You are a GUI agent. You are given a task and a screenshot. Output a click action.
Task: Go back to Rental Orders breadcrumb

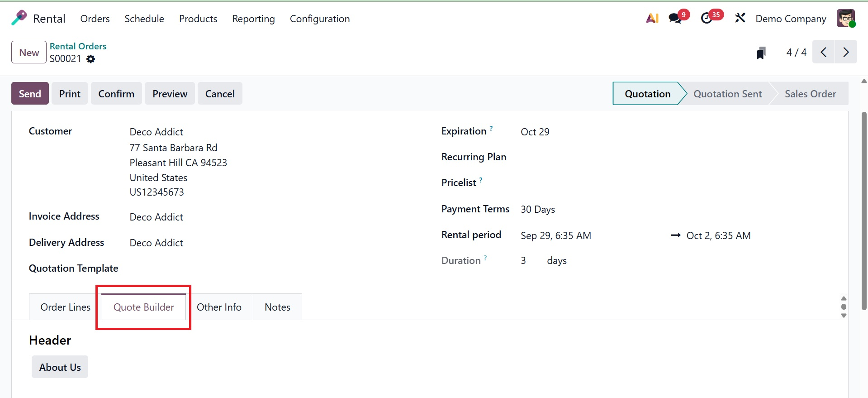pos(78,46)
